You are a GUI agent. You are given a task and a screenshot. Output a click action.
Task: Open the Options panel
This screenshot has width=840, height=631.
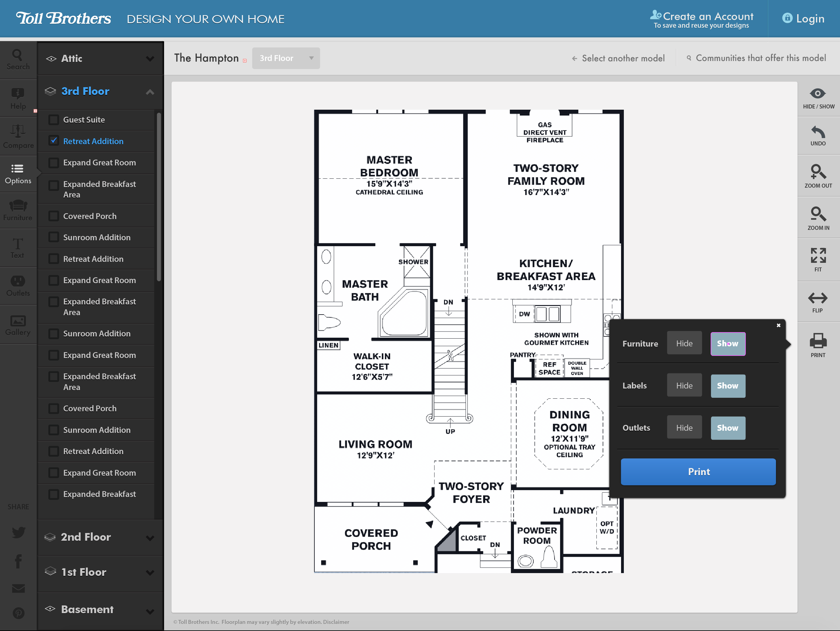point(18,173)
